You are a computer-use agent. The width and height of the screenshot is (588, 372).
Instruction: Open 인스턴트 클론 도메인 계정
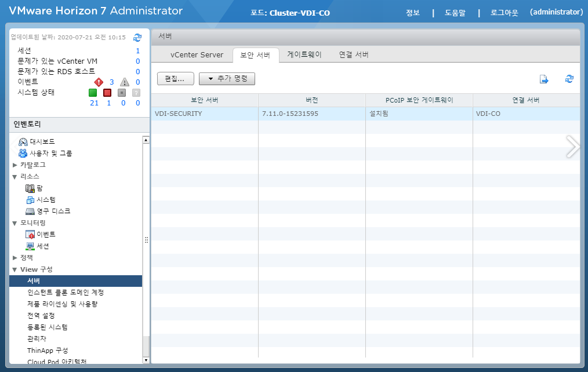point(66,293)
